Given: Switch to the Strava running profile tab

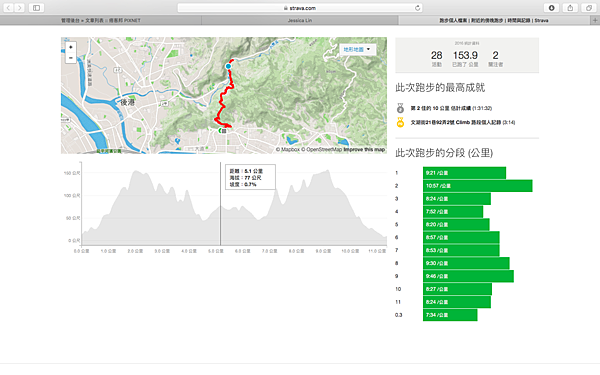Looking at the screenshot, I should [x=494, y=20].
